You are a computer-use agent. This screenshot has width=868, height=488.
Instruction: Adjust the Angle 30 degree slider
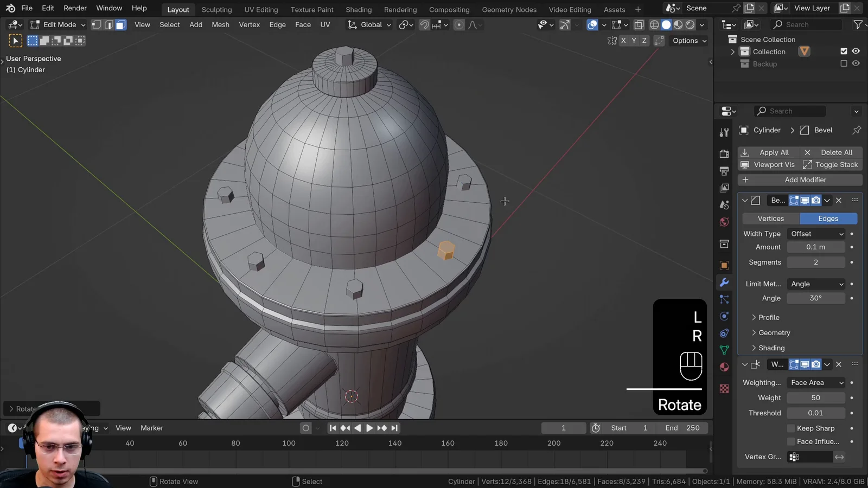coord(816,298)
